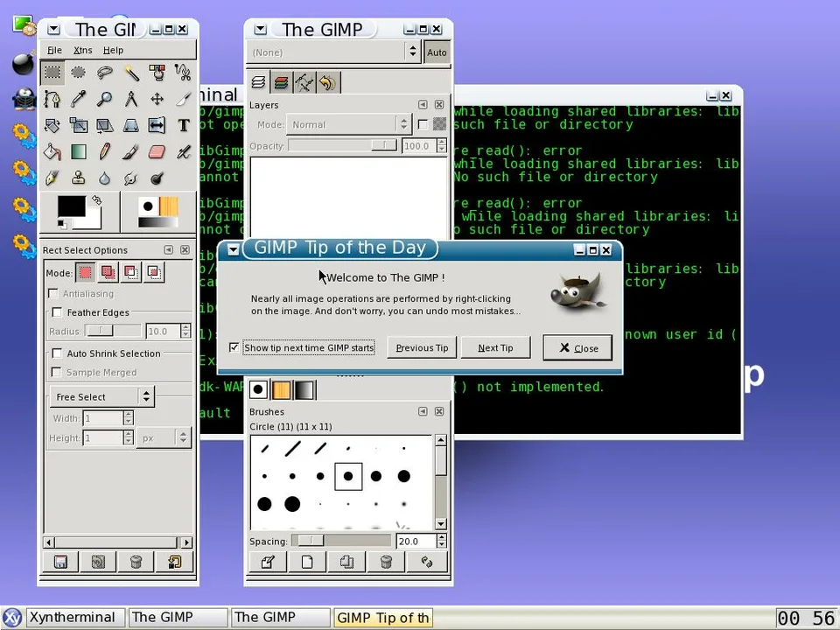The height and width of the screenshot is (630, 840).
Task: Choose the Perspective tool
Action: [x=130, y=125]
